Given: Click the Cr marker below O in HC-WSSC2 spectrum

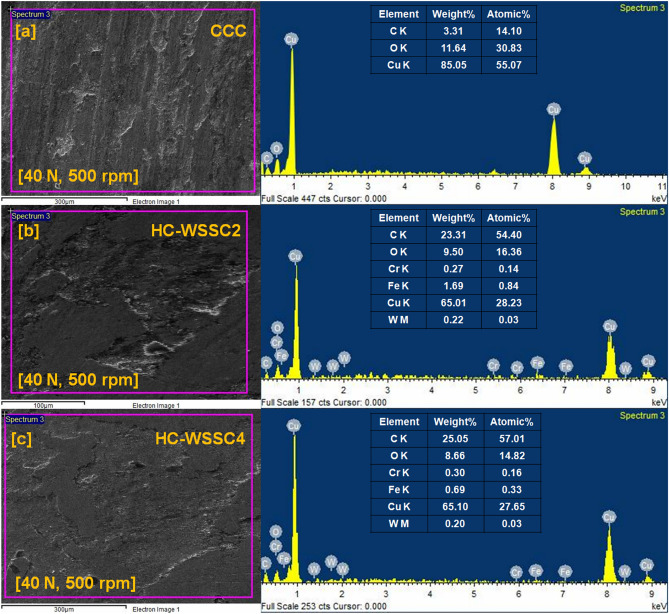Looking at the screenshot, I should tap(276, 343).
